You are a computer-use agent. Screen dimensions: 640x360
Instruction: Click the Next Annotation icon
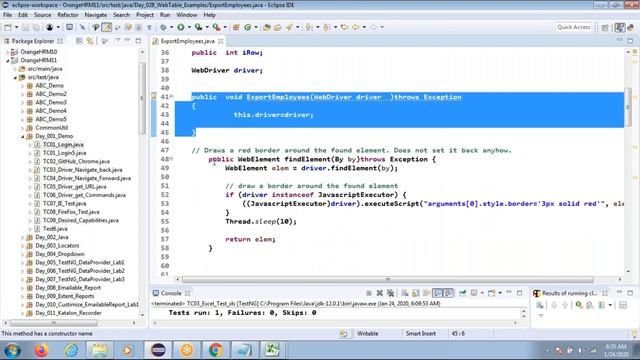point(309,27)
